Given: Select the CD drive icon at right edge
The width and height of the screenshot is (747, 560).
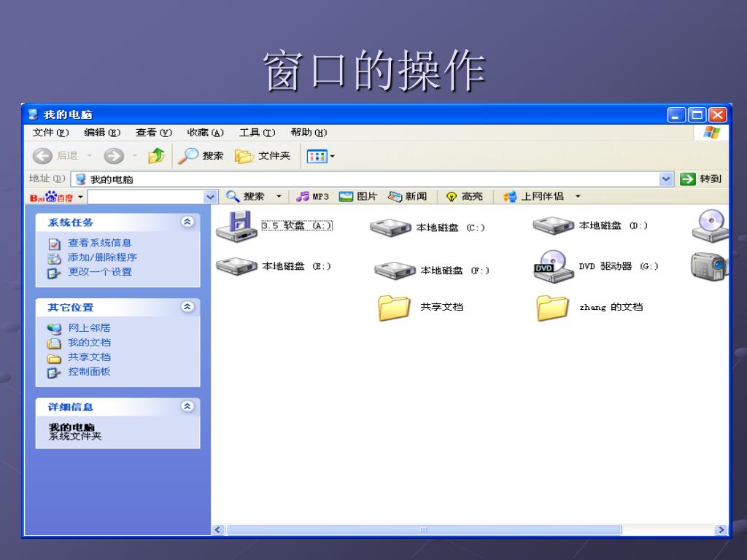Looking at the screenshot, I should (x=711, y=226).
